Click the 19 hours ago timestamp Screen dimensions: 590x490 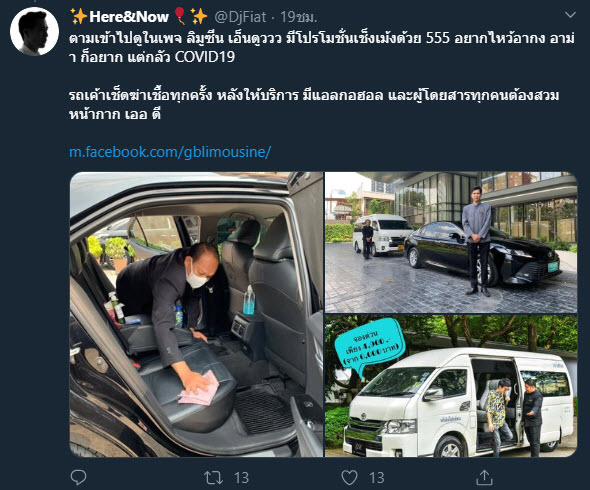tap(298, 17)
